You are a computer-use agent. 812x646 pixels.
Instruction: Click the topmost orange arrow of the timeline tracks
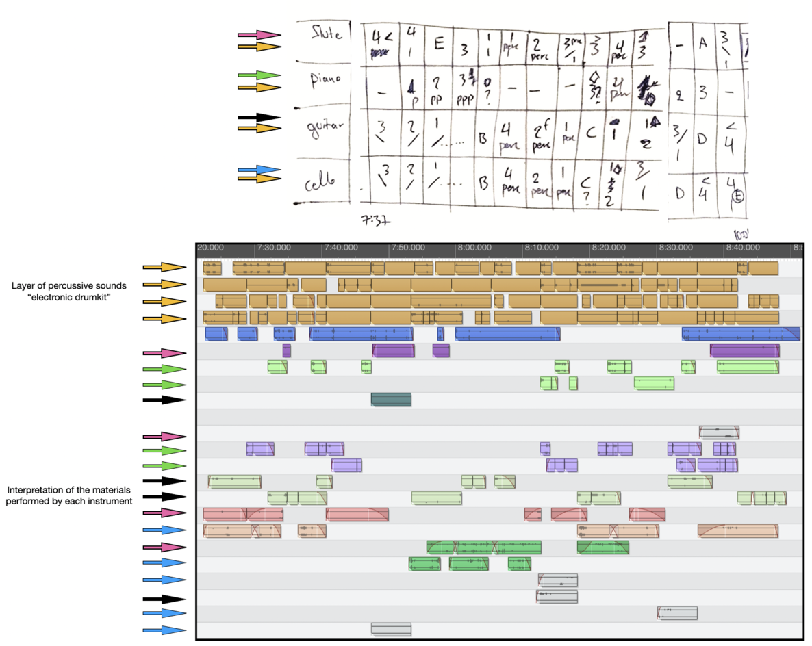tap(164, 268)
